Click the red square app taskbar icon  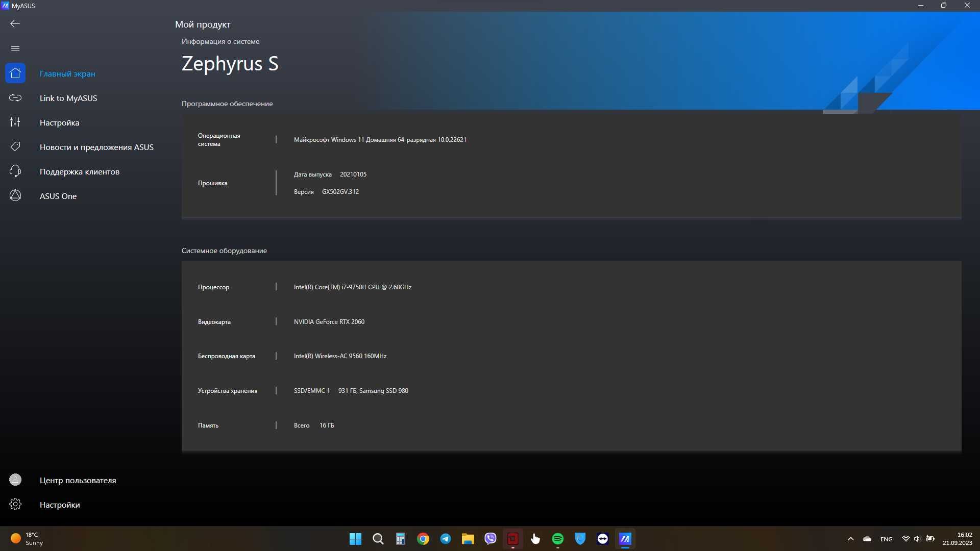513,539
